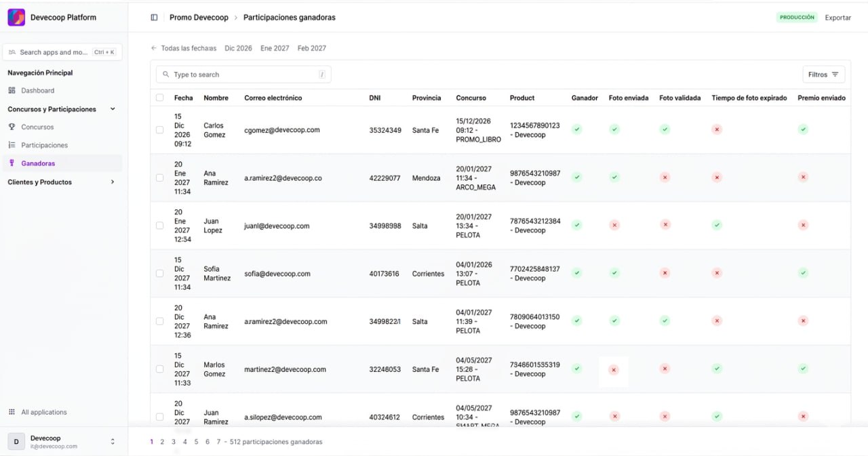Image resolution: width=868 pixels, height=456 pixels.
Task: Click Marlos Gomez's Tiempo de foto expirado check
Action: click(717, 369)
